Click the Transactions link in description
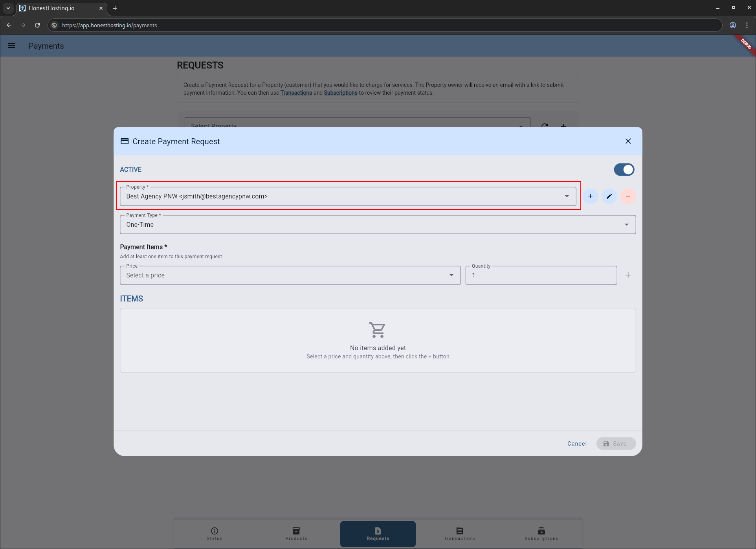The image size is (756, 549). pos(296,93)
